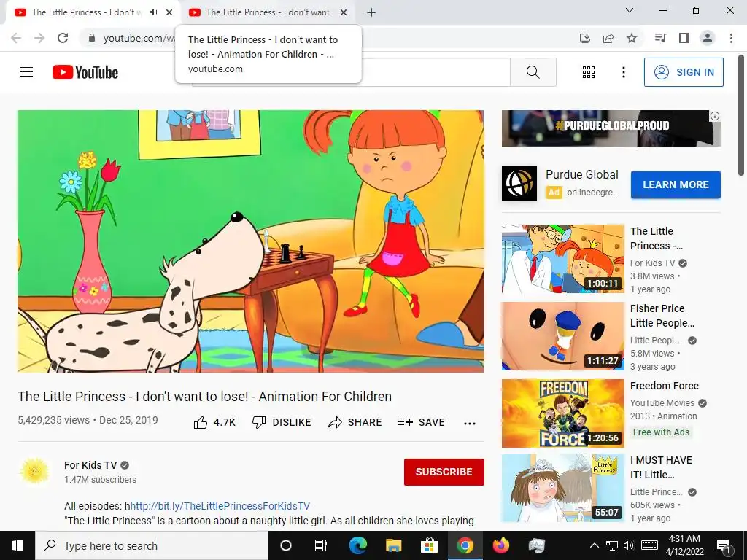Open the media control icon in Chrome toolbar

(660, 38)
